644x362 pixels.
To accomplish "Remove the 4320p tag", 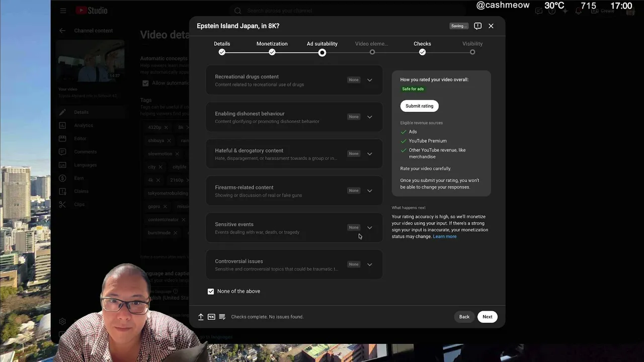I will 166,128.
